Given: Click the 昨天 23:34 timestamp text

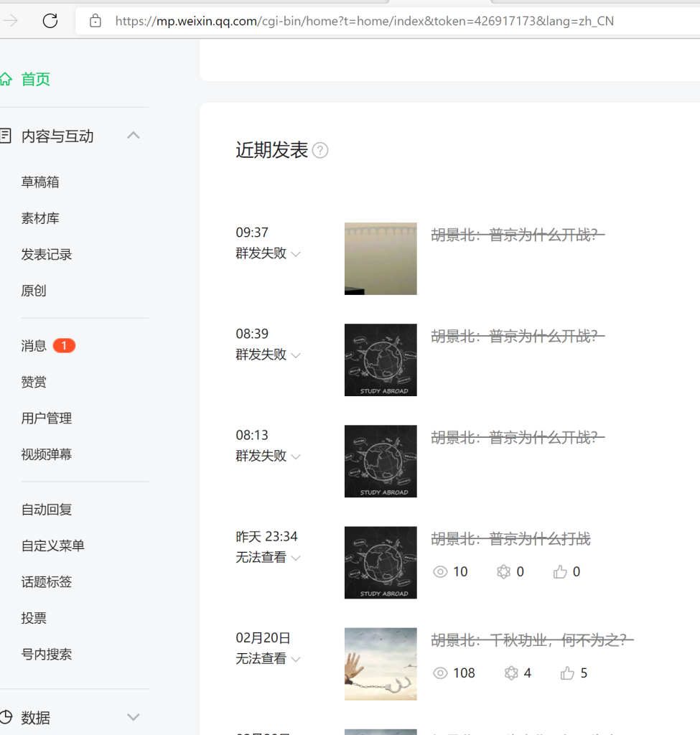Looking at the screenshot, I should [266, 536].
